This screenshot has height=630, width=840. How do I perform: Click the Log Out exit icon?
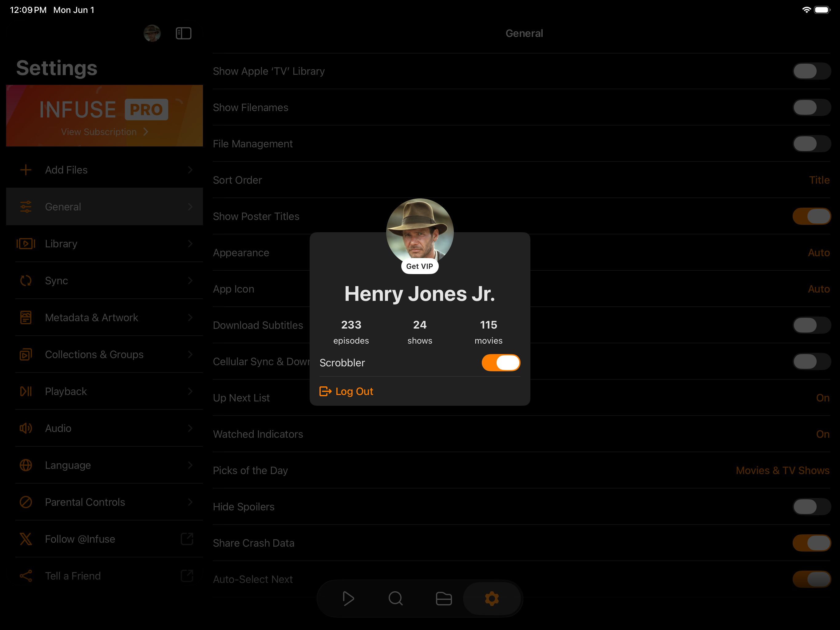(x=325, y=391)
